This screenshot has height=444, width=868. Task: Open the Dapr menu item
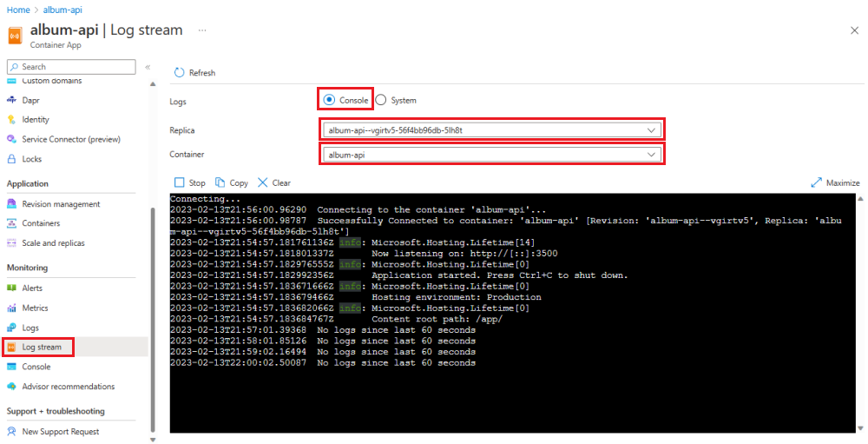30,100
